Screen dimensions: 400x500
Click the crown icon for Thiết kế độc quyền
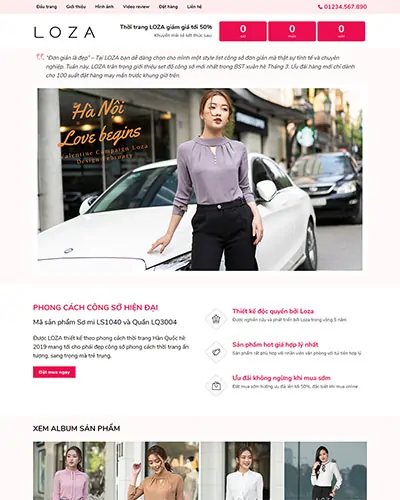pos(216,319)
